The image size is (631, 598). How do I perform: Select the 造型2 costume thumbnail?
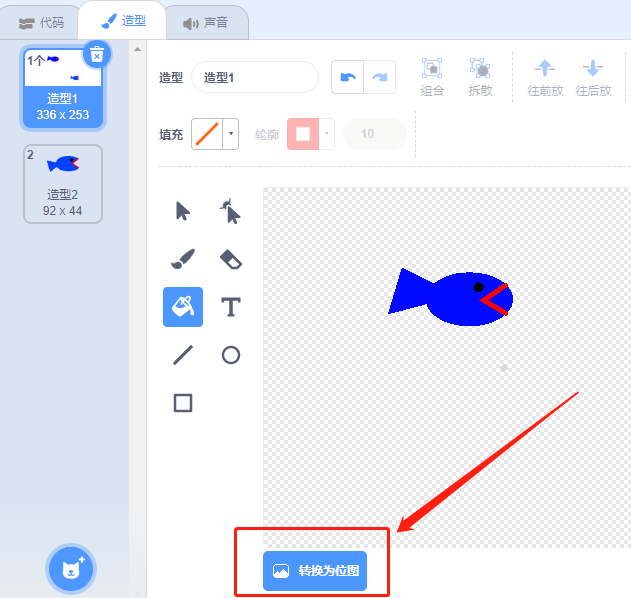click(63, 184)
